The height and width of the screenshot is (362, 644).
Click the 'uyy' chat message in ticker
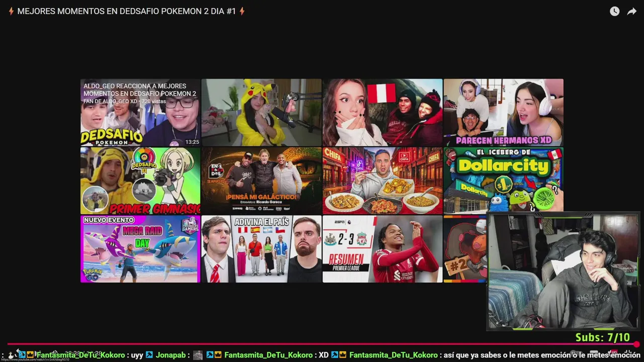(137, 355)
